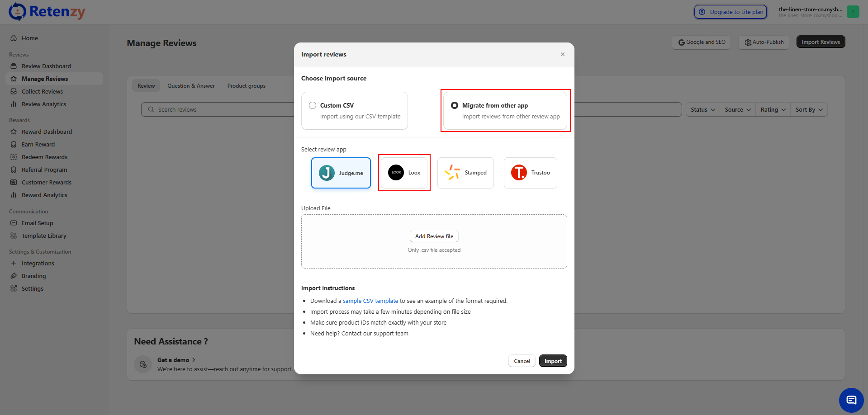
Task: Pick the Trustoo app icon
Action: [x=519, y=173]
